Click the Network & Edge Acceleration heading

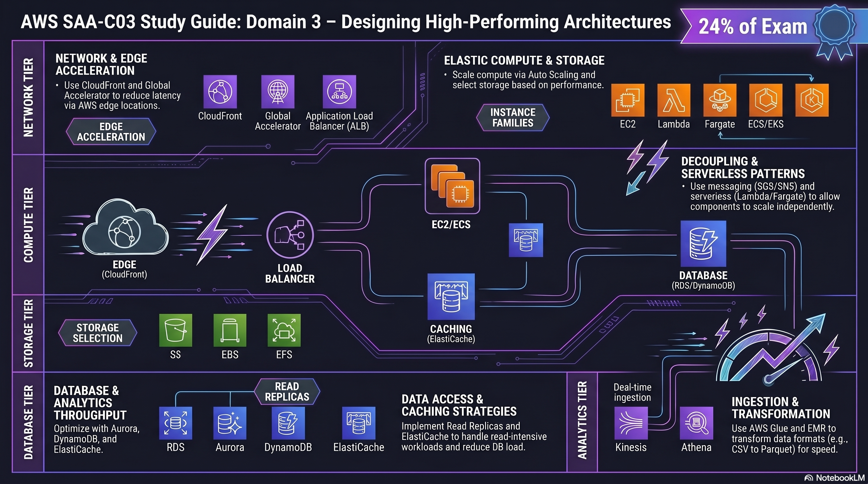101,64
